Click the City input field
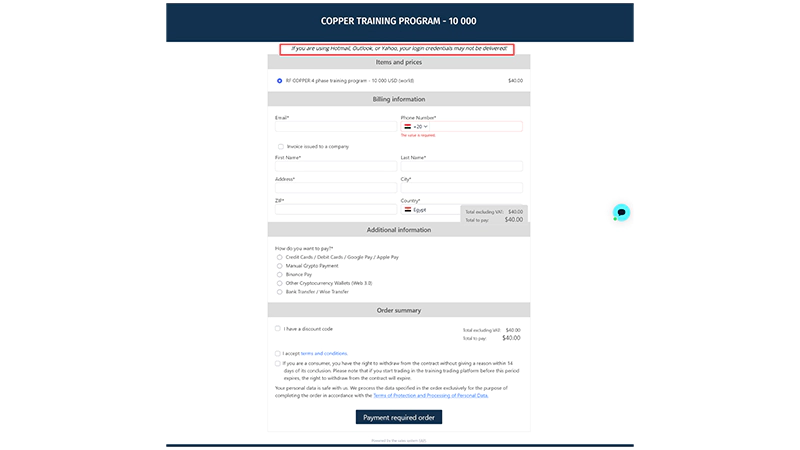 click(x=461, y=187)
